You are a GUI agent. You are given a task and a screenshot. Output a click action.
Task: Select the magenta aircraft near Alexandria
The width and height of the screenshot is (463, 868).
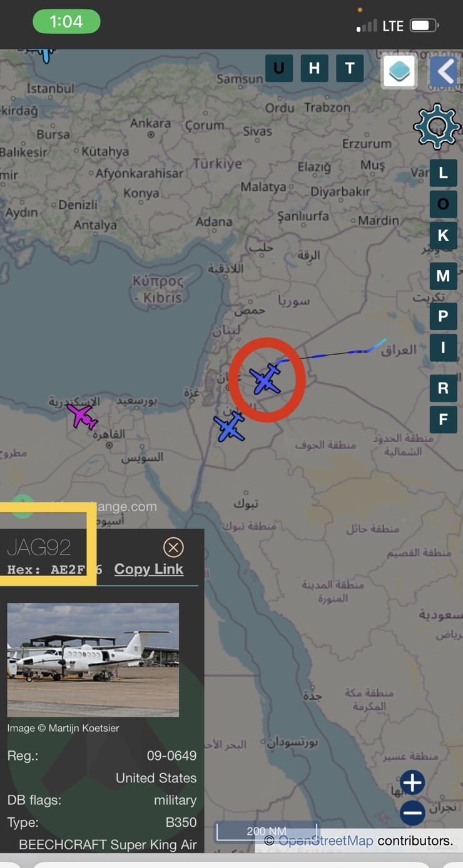(x=81, y=415)
